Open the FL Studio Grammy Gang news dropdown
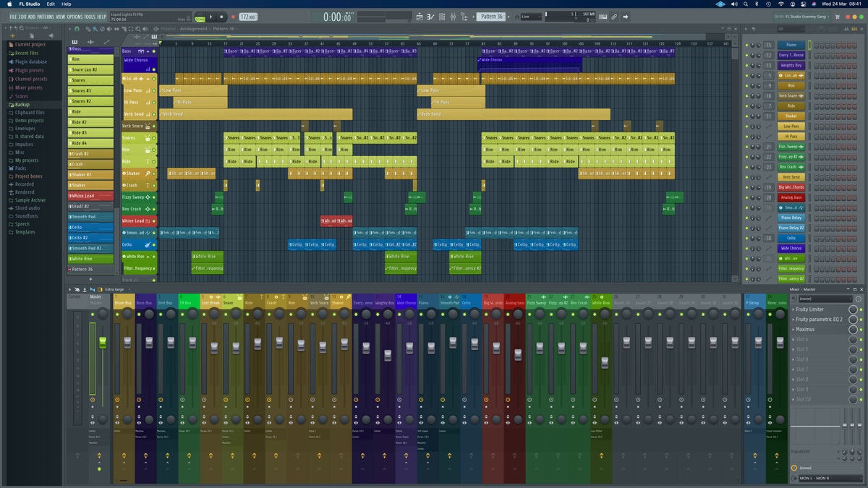868x488 pixels. [801, 17]
